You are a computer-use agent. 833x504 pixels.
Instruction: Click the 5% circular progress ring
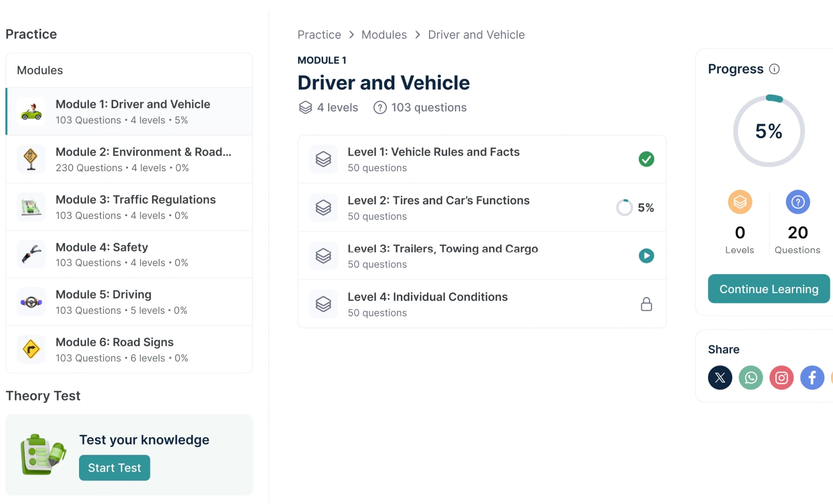(x=768, y=131)
